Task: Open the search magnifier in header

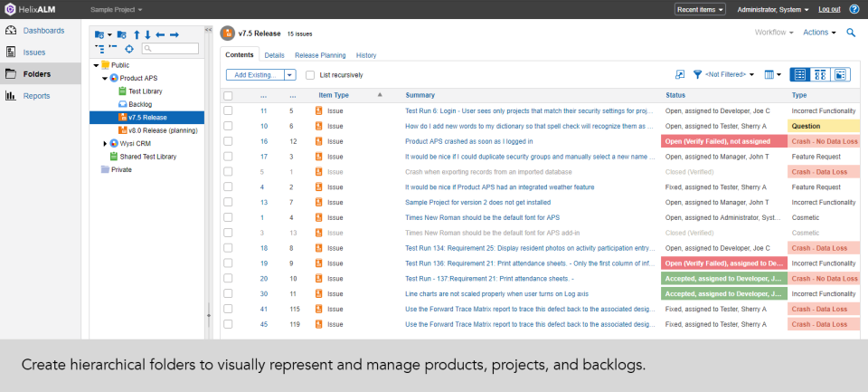Action: coord(851,33)
